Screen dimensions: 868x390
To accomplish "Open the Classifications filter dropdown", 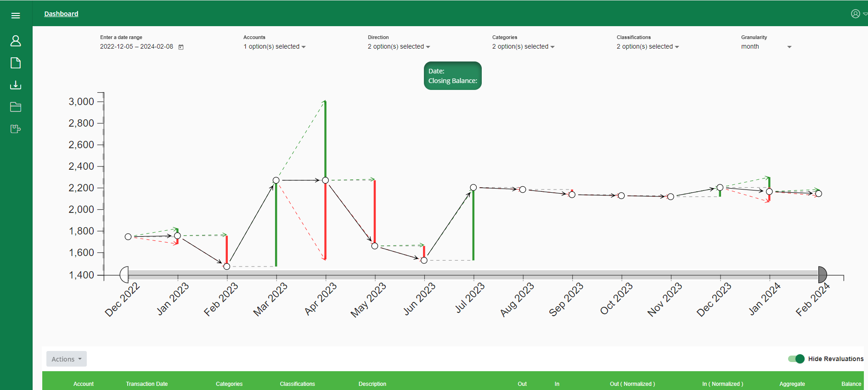I will pyautogui.click(x=648, y=47).
